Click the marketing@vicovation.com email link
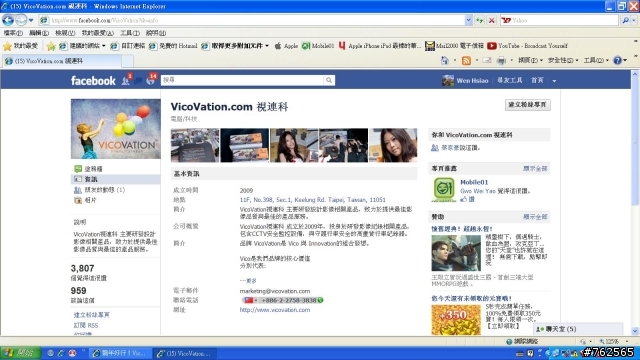The image size is (640, 360). (275, 291)
